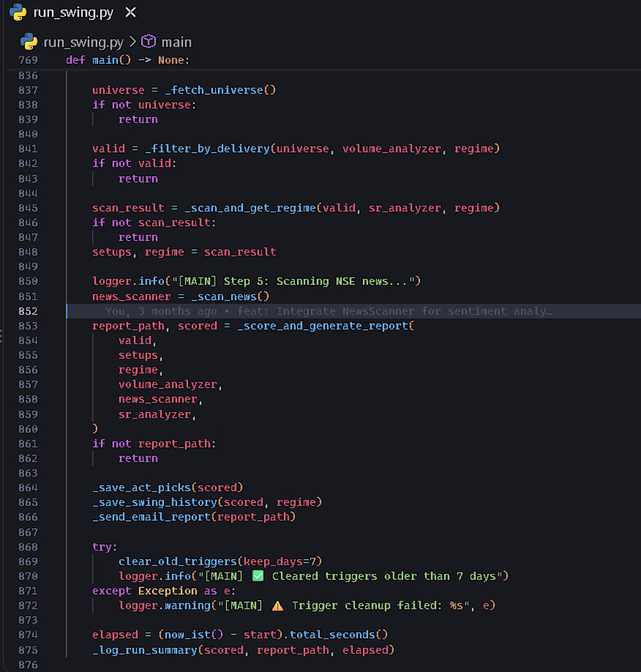Click the Python icon on the run_swing.py tab
The height and width of the screenshot is (672, 641).
tap(18, 12)
